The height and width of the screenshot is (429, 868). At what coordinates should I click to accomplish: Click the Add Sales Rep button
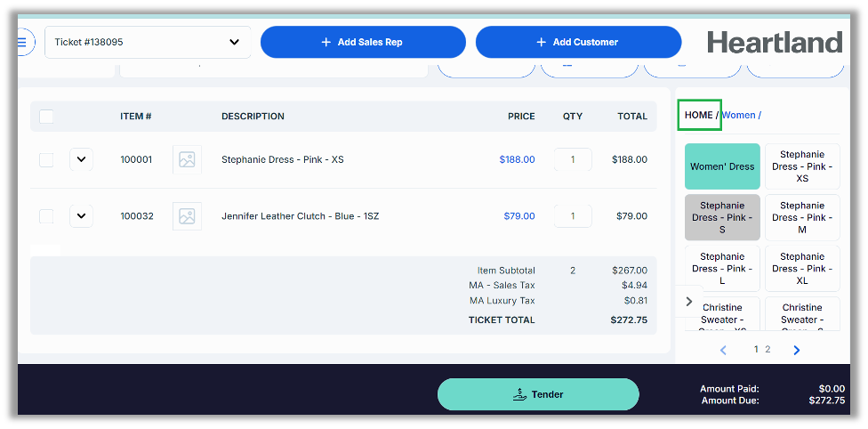point(363,42)
